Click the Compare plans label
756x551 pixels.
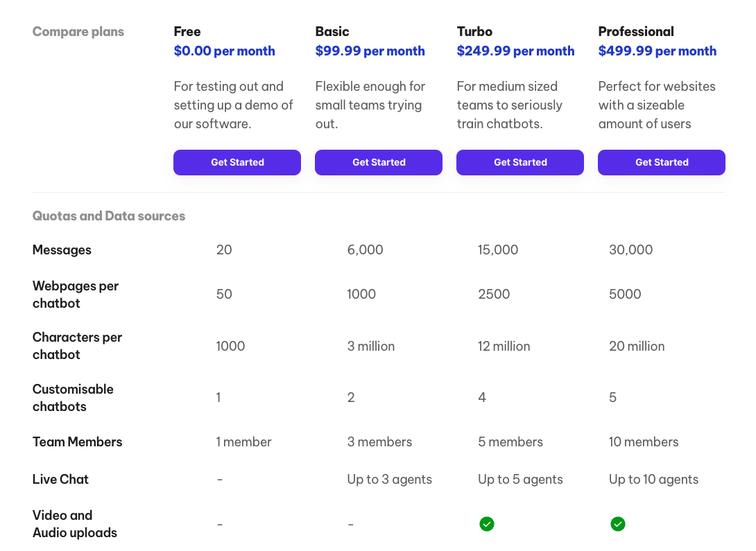(x=78, y=31)
